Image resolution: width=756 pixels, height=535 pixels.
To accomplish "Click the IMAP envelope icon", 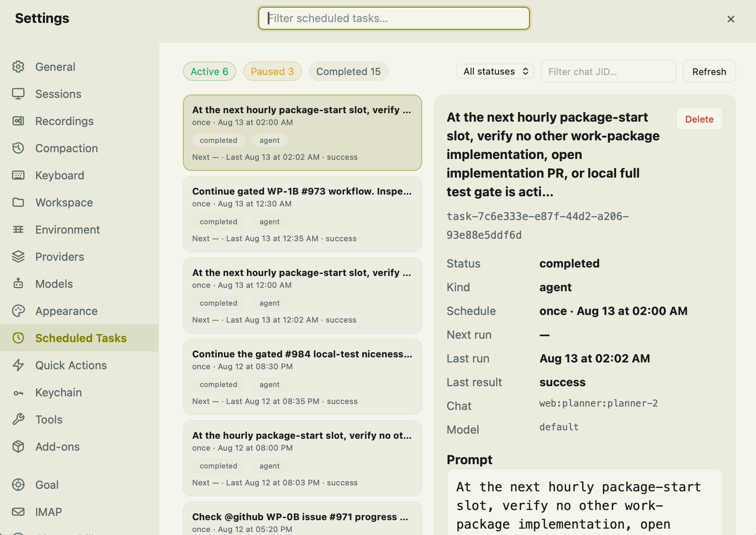I will coord(18,512).
